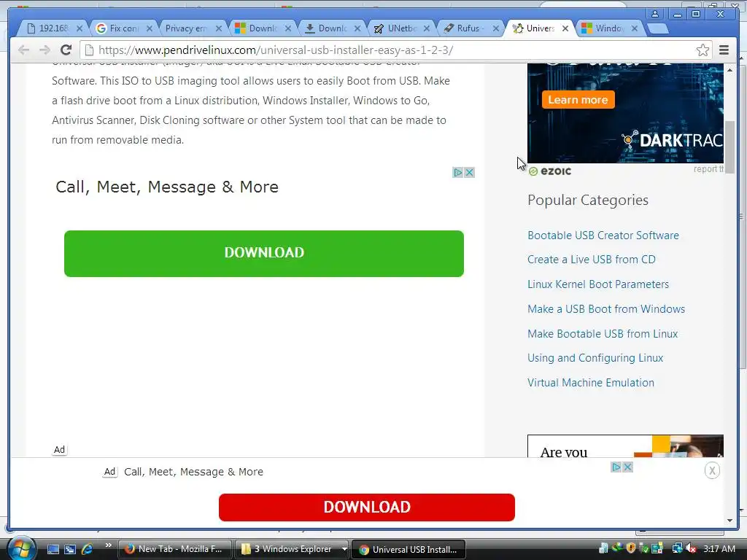Switch to New Tab Mozilla Firefox taskbar button

pos(175,549)
